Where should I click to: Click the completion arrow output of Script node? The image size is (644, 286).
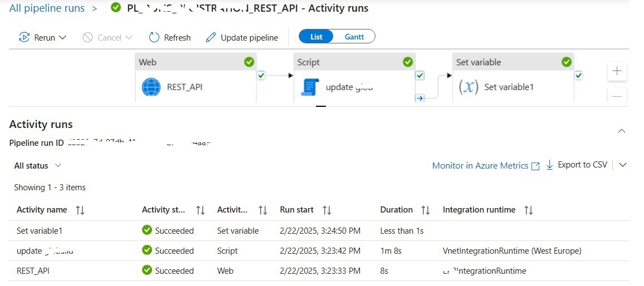419,98
